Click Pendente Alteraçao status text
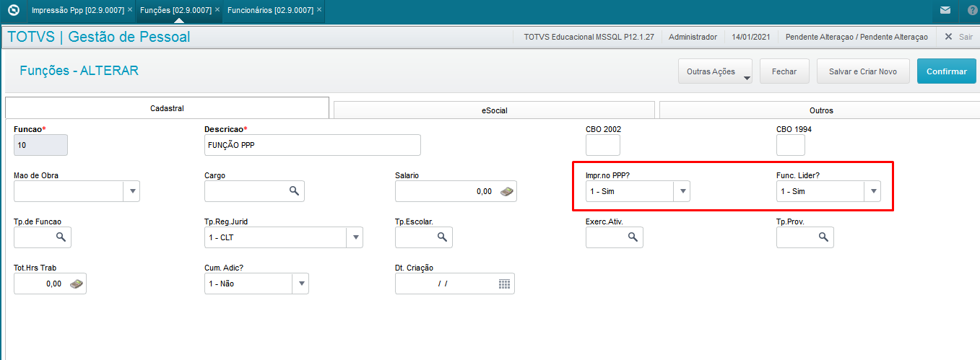980x360 pixels. click(x=857, y=37)
